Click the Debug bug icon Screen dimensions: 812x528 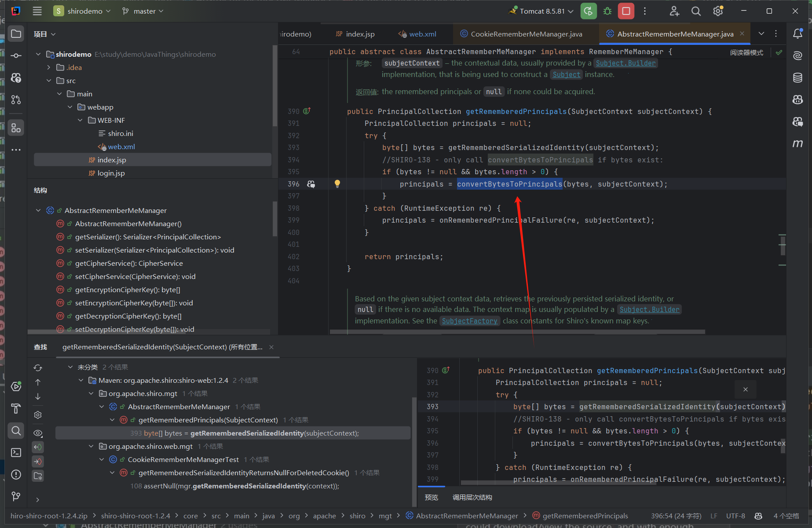point(607,11)
